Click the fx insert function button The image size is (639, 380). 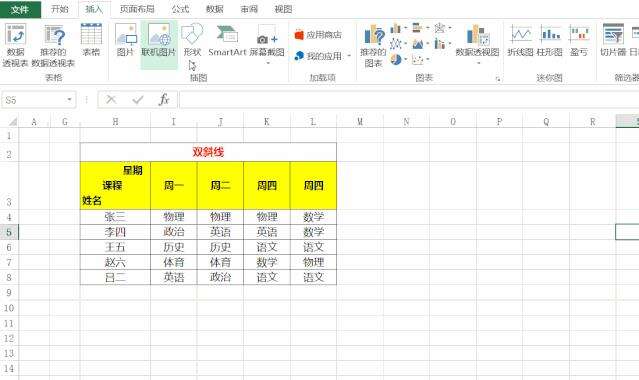[164, 99]
